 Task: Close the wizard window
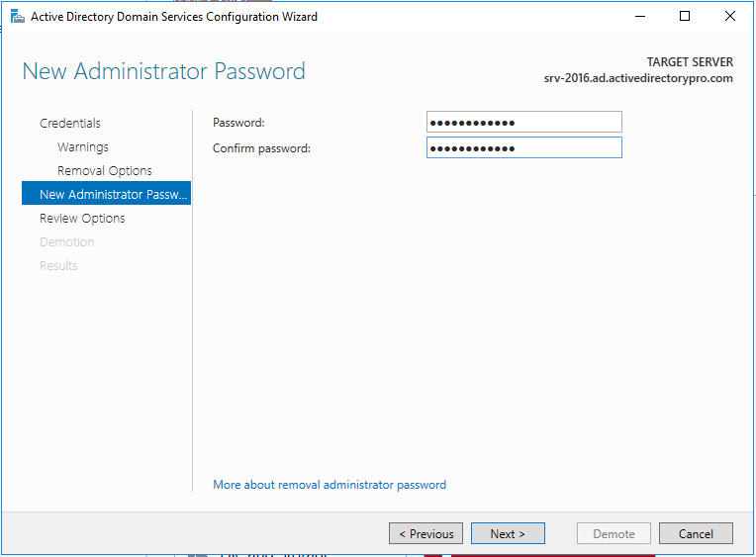click(x=730, y=17)
